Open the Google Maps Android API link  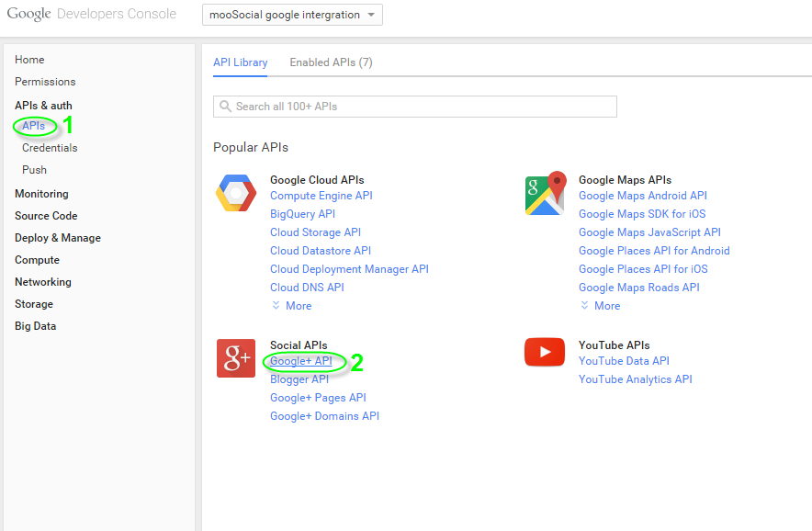point(643,196)
